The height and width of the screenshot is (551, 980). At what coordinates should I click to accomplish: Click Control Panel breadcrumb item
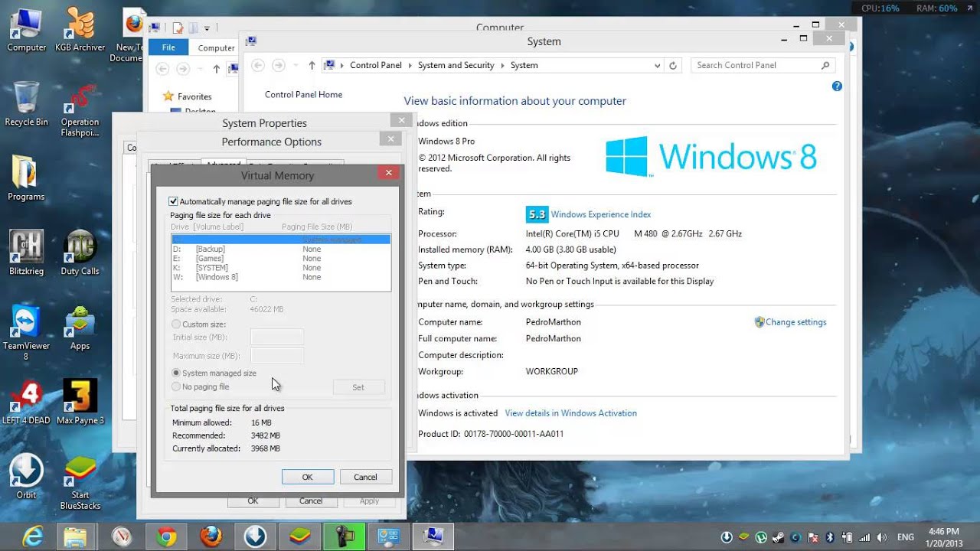click(376, 66)
